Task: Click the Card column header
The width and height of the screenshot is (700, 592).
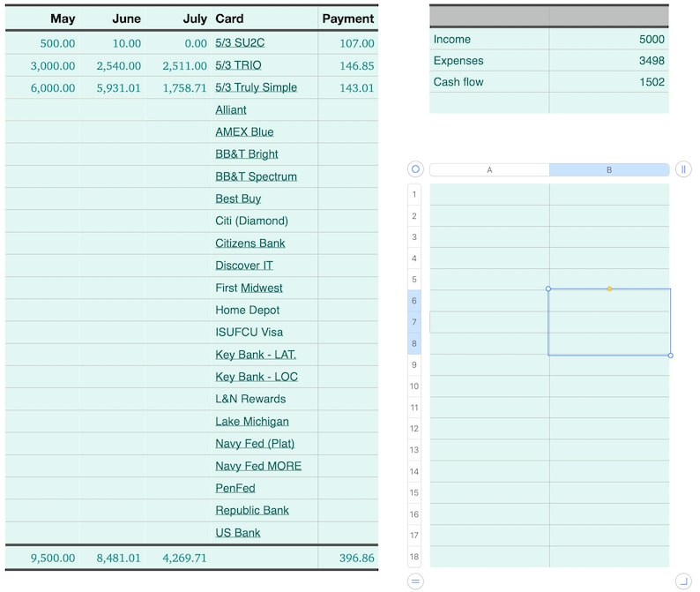Action: 229,19
